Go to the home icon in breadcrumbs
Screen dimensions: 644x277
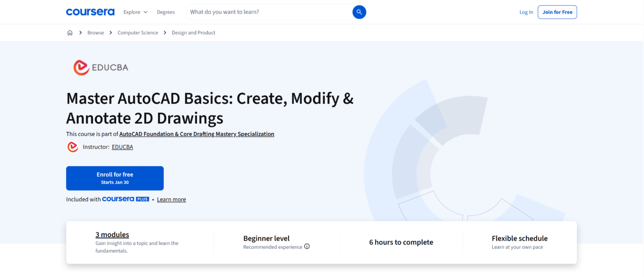click(70, 33)
